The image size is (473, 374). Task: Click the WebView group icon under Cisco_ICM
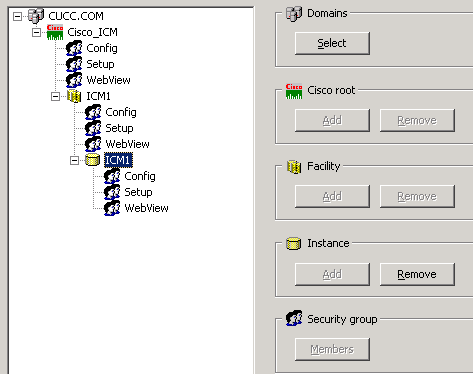click(74, 80)
